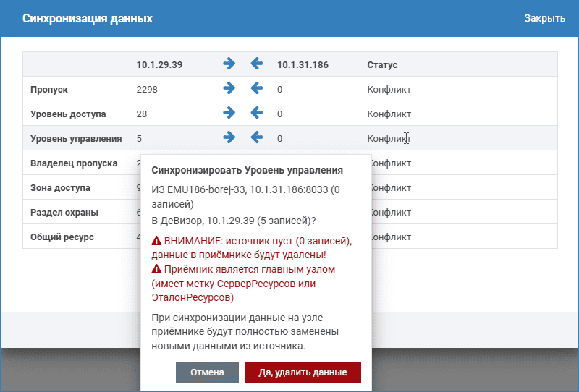The image size is (579, 392).
Task: Select the 10.1.29.39 column header
Action: pyautogui.click(x=159, y=65)
